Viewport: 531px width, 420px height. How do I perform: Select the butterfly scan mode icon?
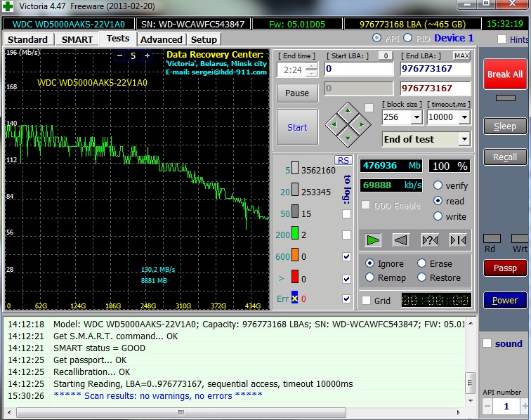click(458, 240)
